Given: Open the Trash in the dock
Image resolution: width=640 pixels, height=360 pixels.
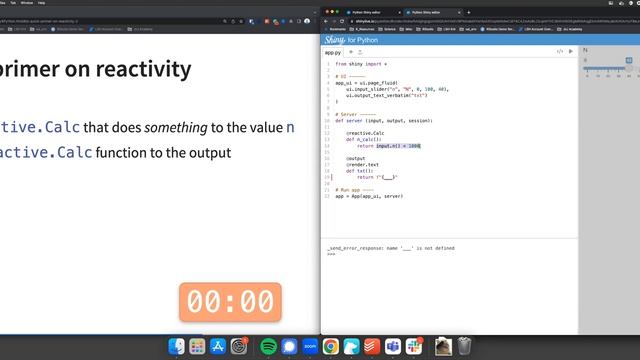Looking at the screenshot, I should pyautogui.click(x=464, y=347).
